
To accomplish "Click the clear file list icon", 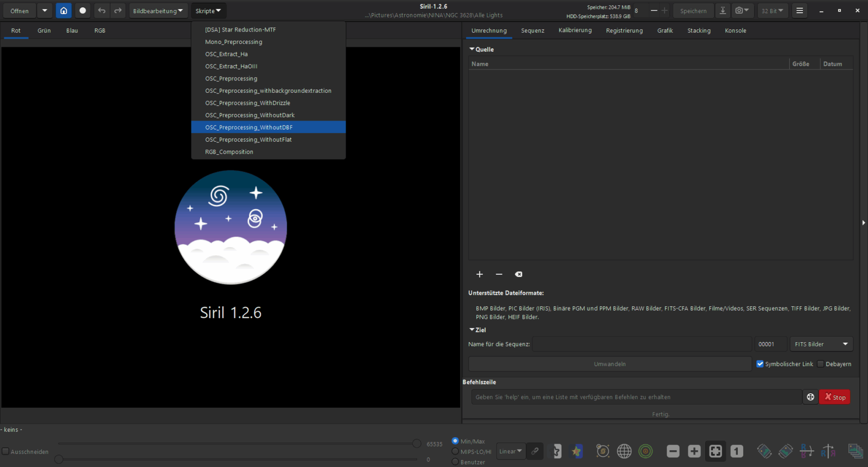I will [x=519, y=274].
